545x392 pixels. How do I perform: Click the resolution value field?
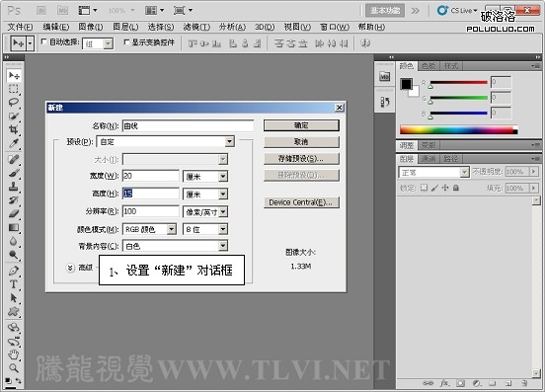point(151,211)
